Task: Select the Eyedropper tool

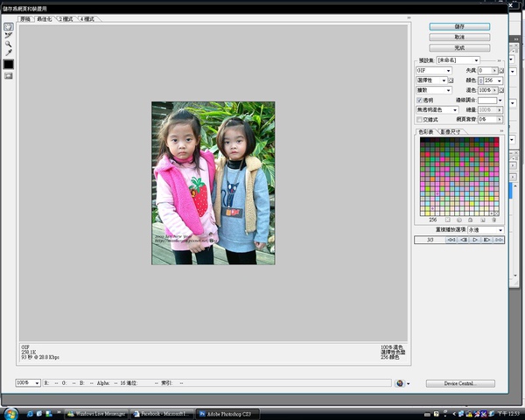Action: tap(9, 52)
